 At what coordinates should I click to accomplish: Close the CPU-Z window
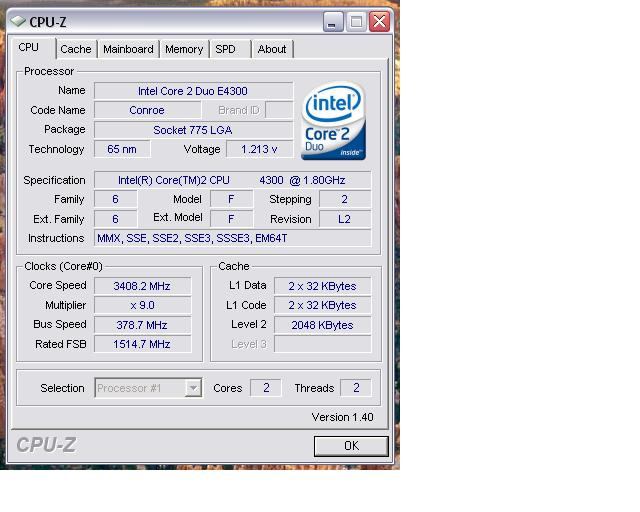coord(379,22)
